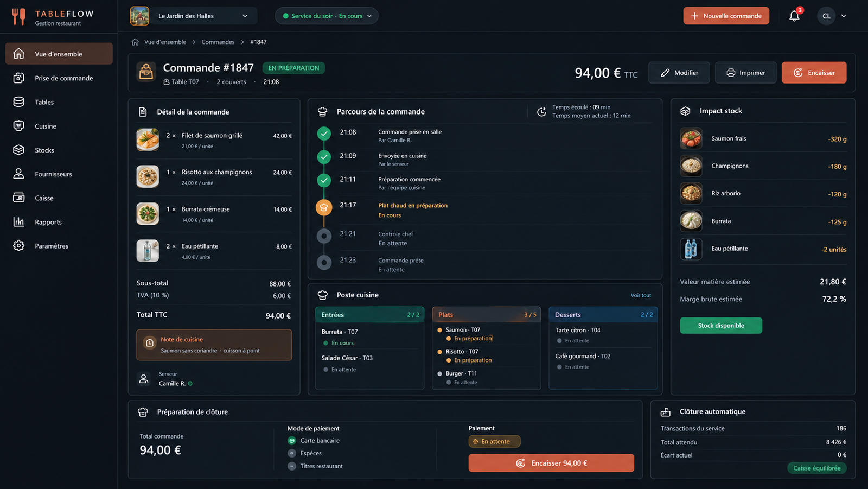Click the Caisse sidebar icon
Screen dimensions: 868x489
pos(18,198)
